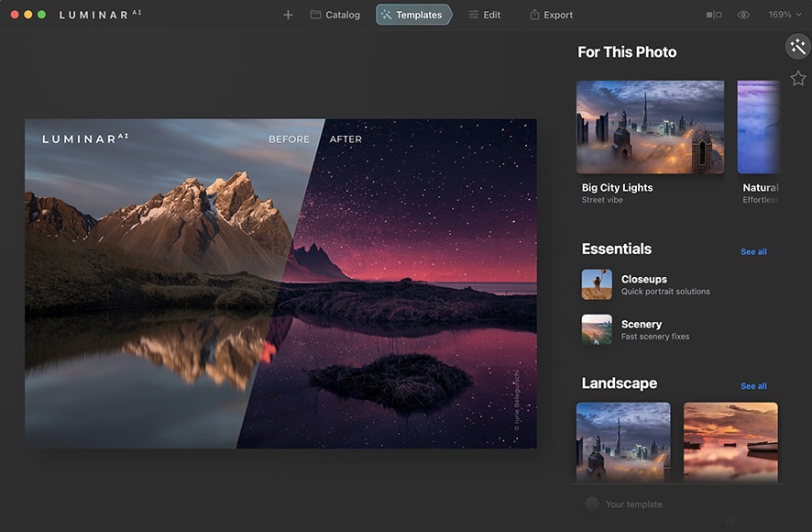Viewport: 812px width, 532px height.
Task: Open the Catalog tab
Action: tap(335, 15)
